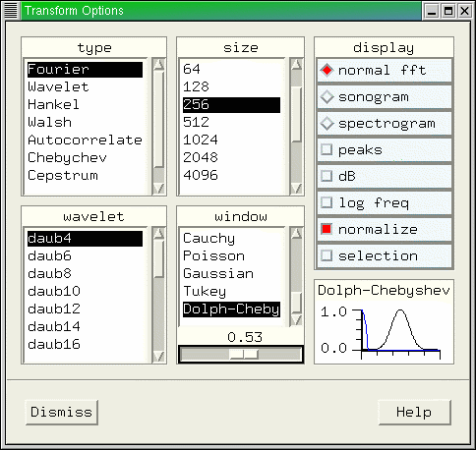Screen dimensions: 476x450
Task: Close the Transform Options window
Action: coord(464,11)
